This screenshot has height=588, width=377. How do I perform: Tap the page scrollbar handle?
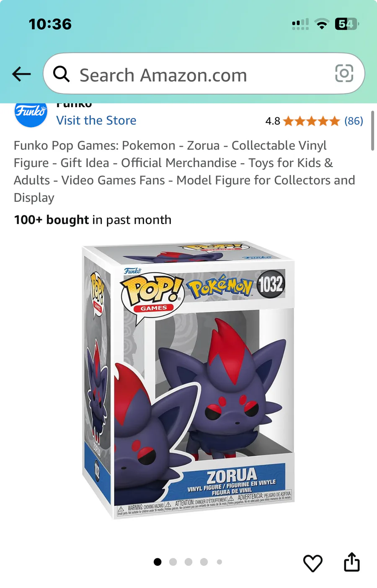[372, 131]
